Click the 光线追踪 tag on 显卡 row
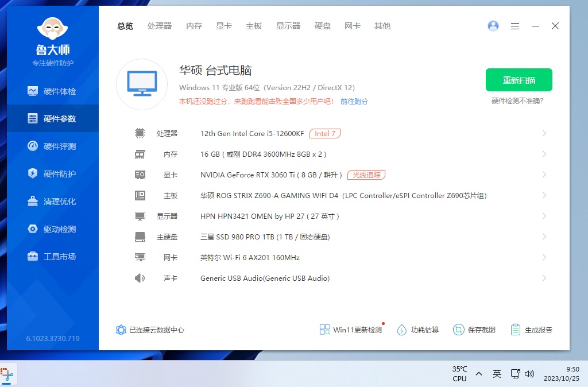 coord(366,175)
